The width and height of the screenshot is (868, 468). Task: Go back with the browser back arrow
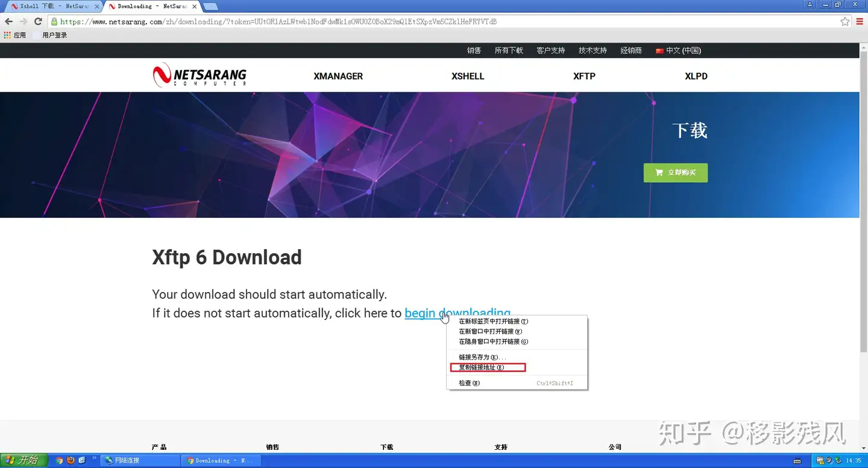[x=8, y=21]
